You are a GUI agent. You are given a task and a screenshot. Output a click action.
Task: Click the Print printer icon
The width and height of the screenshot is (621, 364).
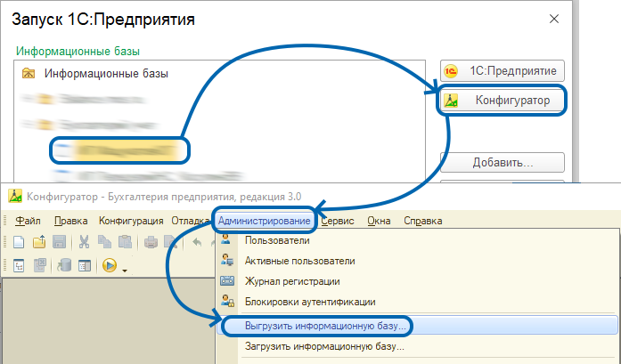click(151, 242)
